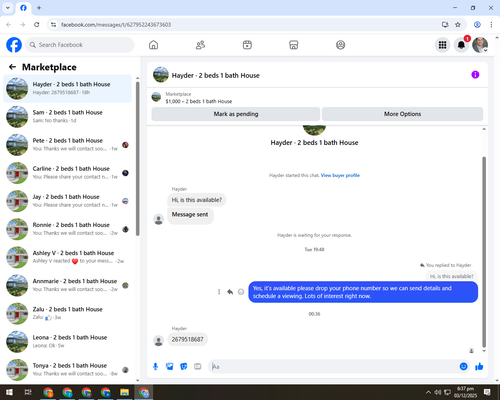
Task: Open a new browser tab
Action: (x=39, y=8)
